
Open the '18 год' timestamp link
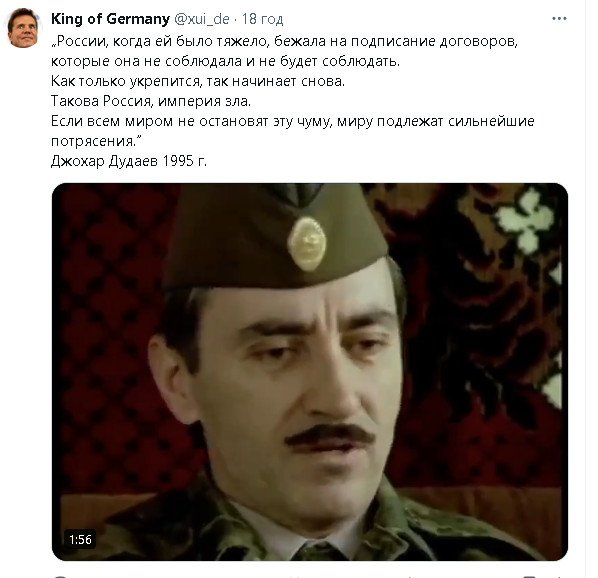pos(262,19)
